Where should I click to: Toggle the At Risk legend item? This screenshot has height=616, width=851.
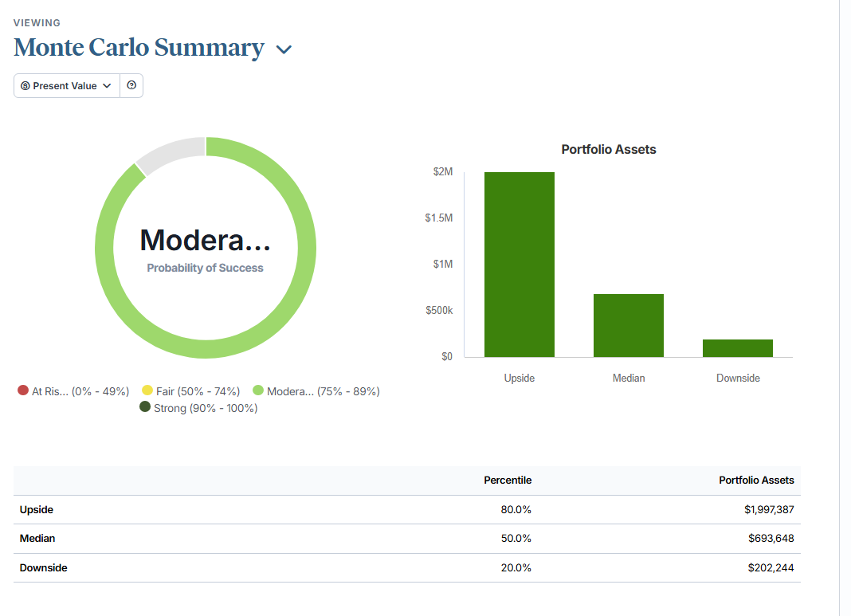[73, 391]
